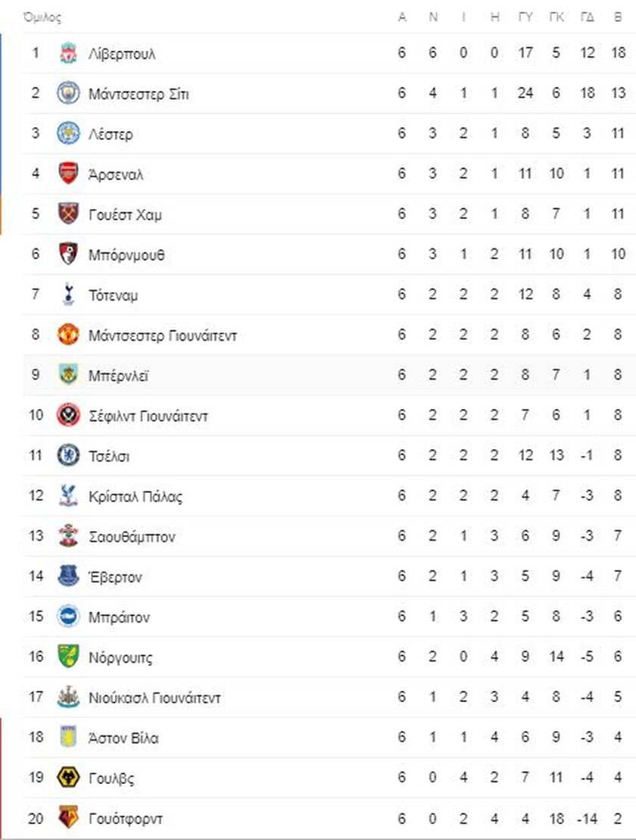Click the Watford crest icon

click(68, 817)
